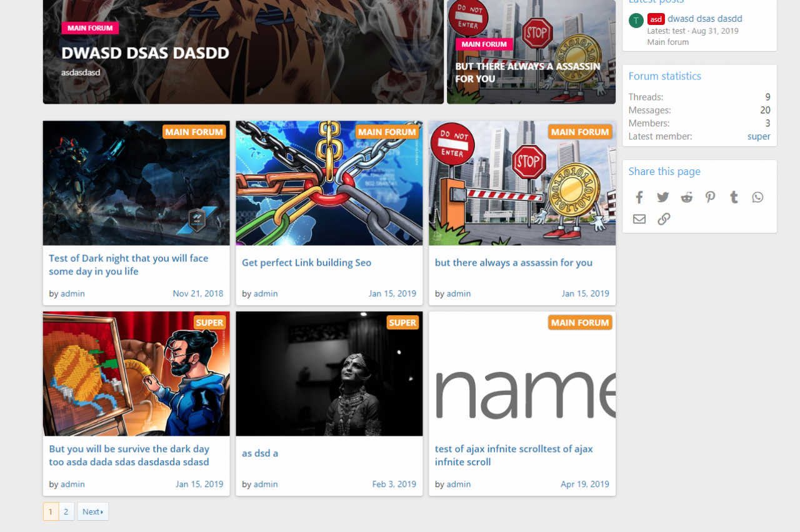Image resolution: width=800 pixels, height=532 pixels.
Task: Open 'test of ajax infnite scroll' article title
Action: (x=514, y=455)
